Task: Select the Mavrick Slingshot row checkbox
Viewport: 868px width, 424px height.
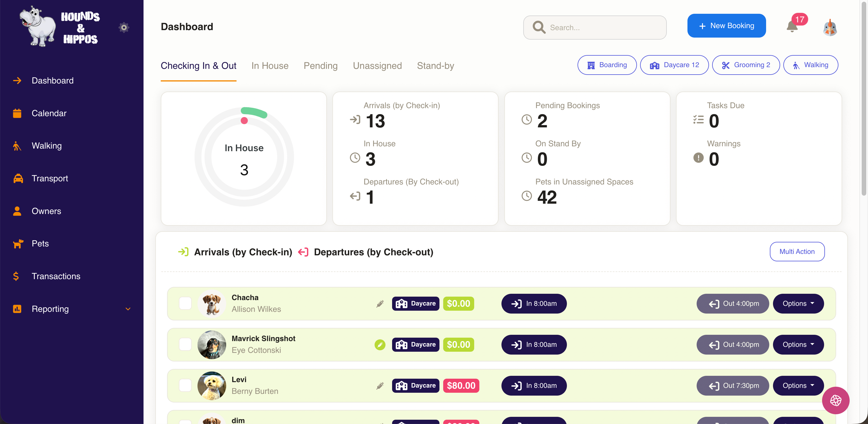Action: point(185,345)
